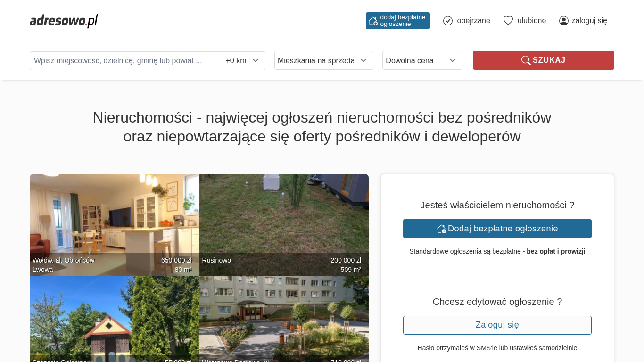Image resolution: width=644 pixels, height=362 pixels.
Task: View the garden house listing priced 55 000 zł
Action: click(x=114, y=319)
